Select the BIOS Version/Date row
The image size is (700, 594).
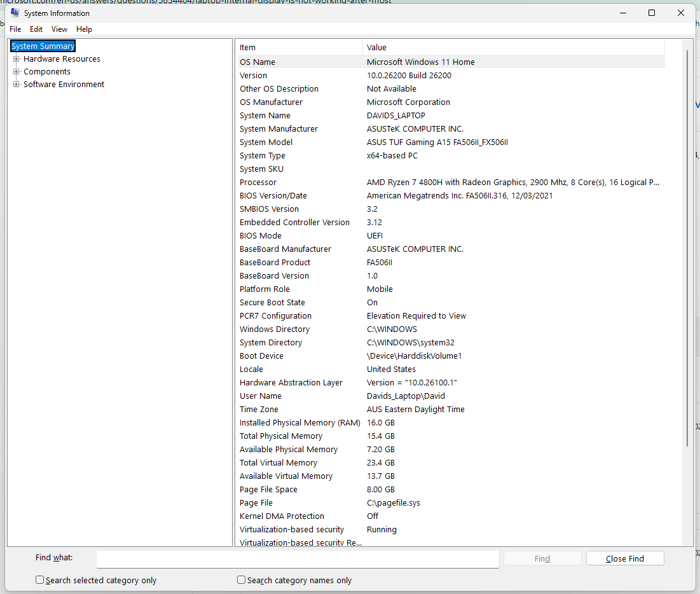point(450,196)
